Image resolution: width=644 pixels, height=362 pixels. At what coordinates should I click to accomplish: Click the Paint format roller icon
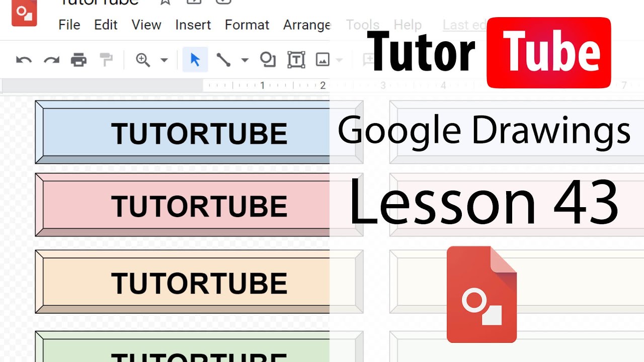106,60
